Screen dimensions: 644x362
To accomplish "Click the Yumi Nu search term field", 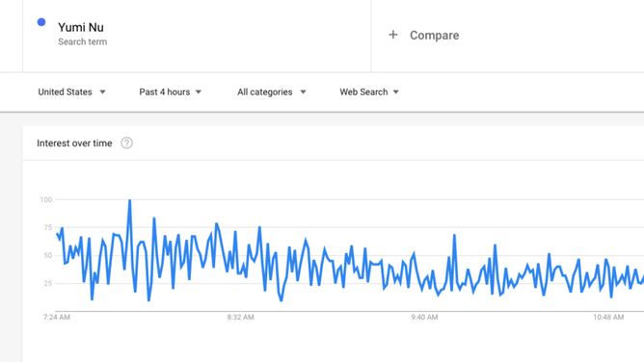I will click(x=197, y=36).
